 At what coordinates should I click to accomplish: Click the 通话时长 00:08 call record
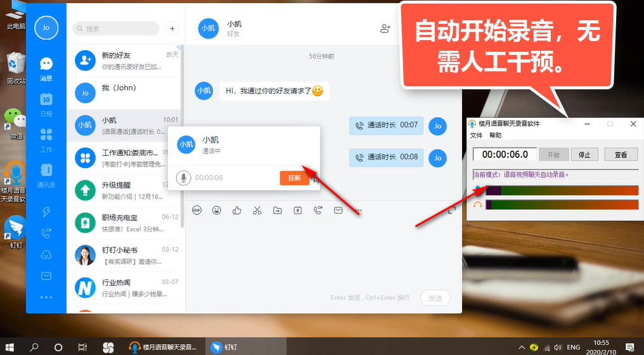[386, 157]
